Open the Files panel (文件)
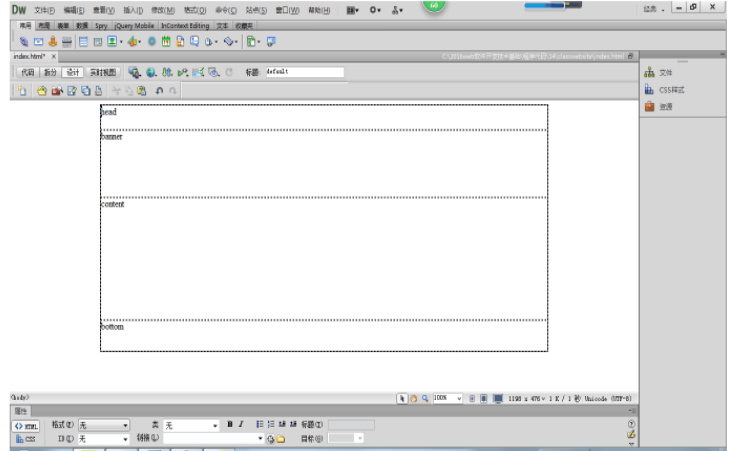The image size is (729, 451). point(664,72)
